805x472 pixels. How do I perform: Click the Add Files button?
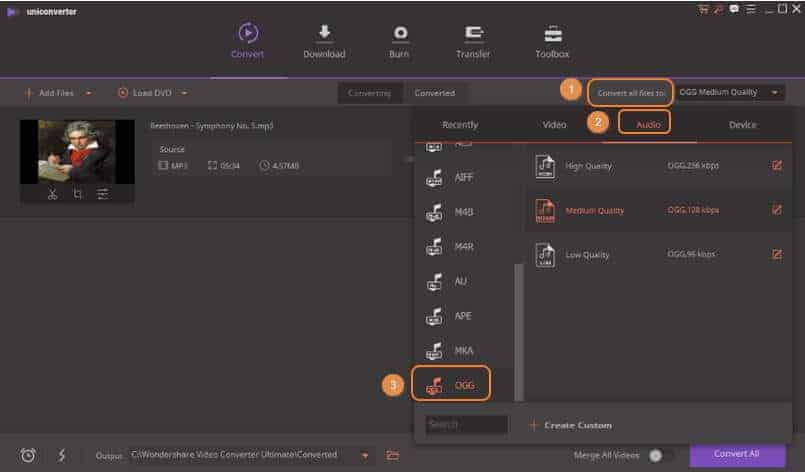tap(49, 93)
